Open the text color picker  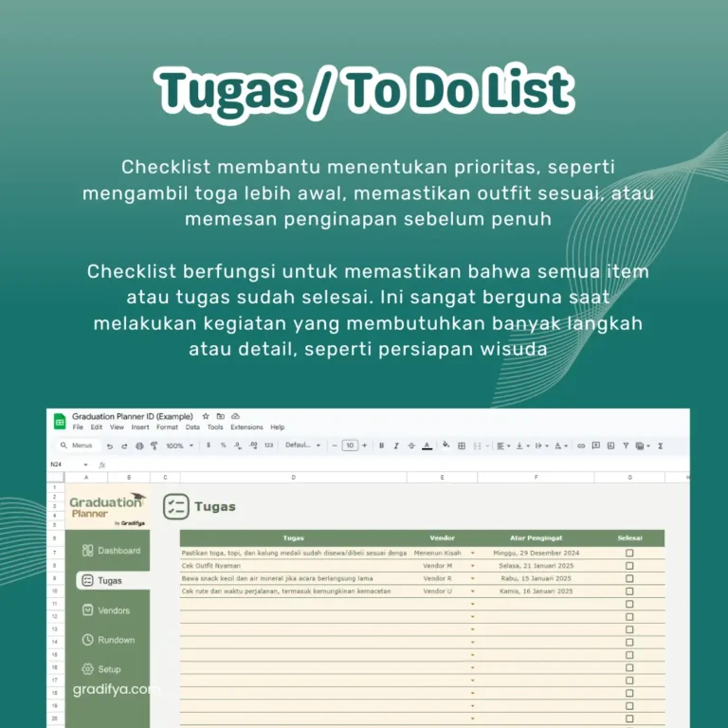(427, 446)
